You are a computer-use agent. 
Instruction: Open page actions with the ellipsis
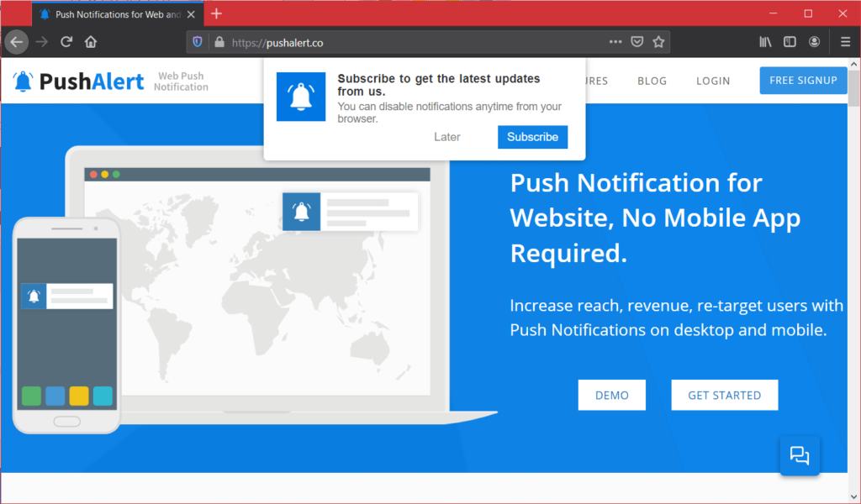pyautogui.click(x=616, y=41)
